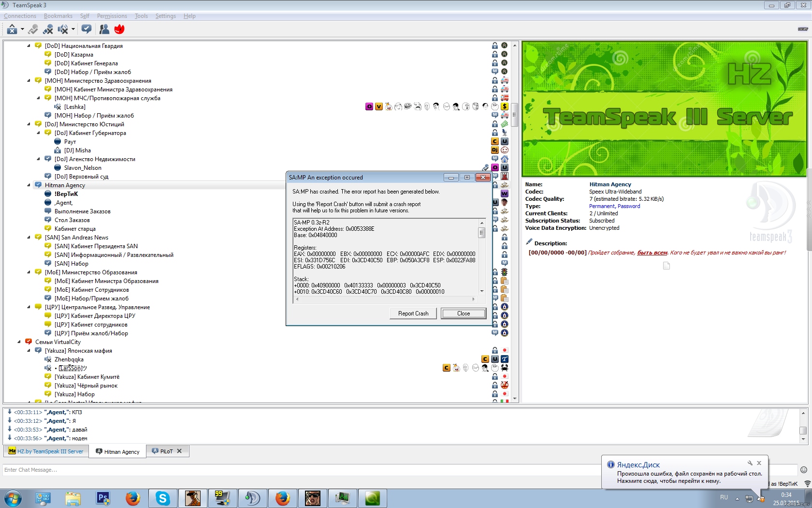The height and width of the screenshot is (508, 812).
Task: Select channel [DoD] Казарма
Action: (x=74, y=55)
